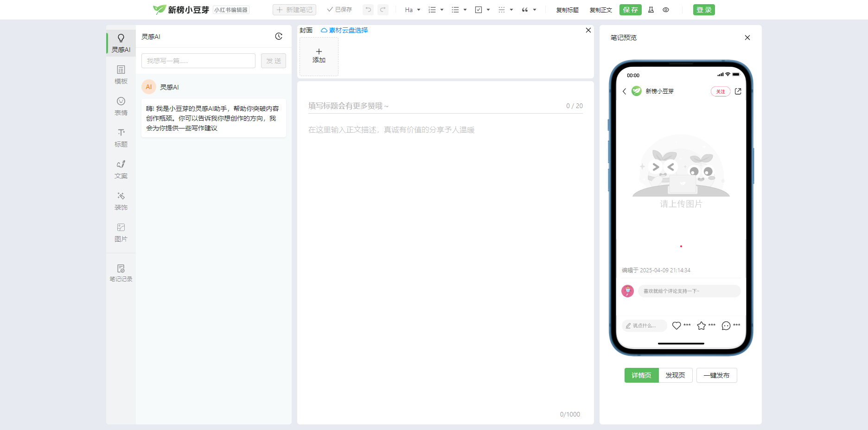Insert a bulleted list
The image size is (868, 430).
pos(455,10)
